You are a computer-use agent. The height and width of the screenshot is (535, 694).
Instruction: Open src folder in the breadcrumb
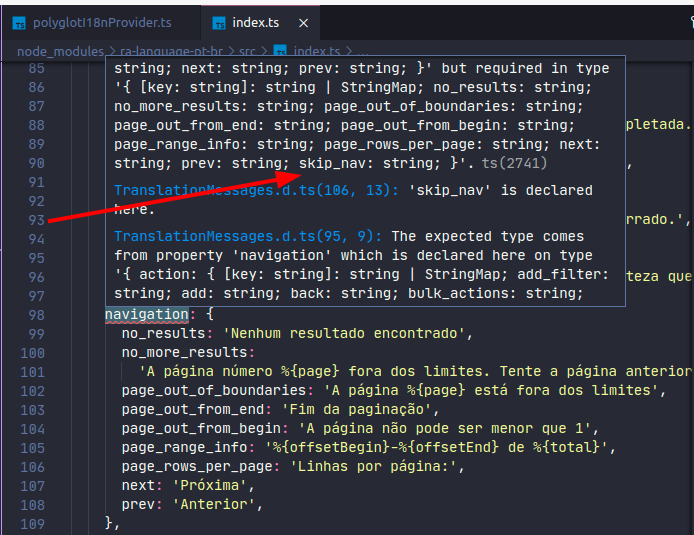(x=247, y=51)
